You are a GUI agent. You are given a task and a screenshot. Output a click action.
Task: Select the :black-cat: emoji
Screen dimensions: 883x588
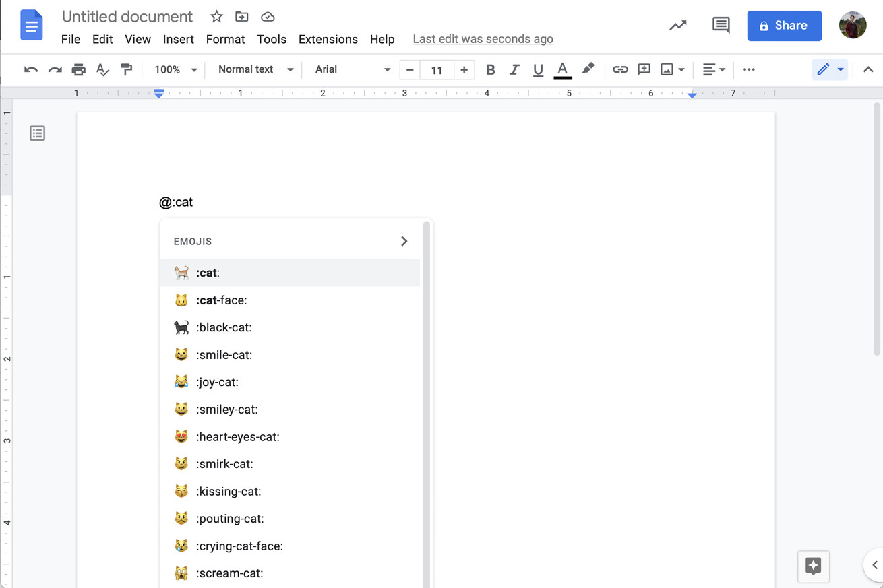(290, 327)
